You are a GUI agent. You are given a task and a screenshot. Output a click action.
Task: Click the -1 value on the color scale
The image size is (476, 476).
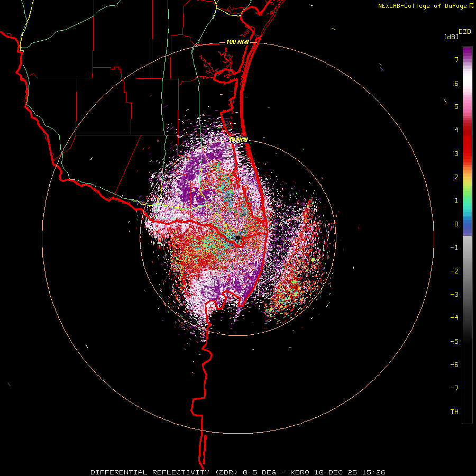pyautogui.click(x=454, y=248)
